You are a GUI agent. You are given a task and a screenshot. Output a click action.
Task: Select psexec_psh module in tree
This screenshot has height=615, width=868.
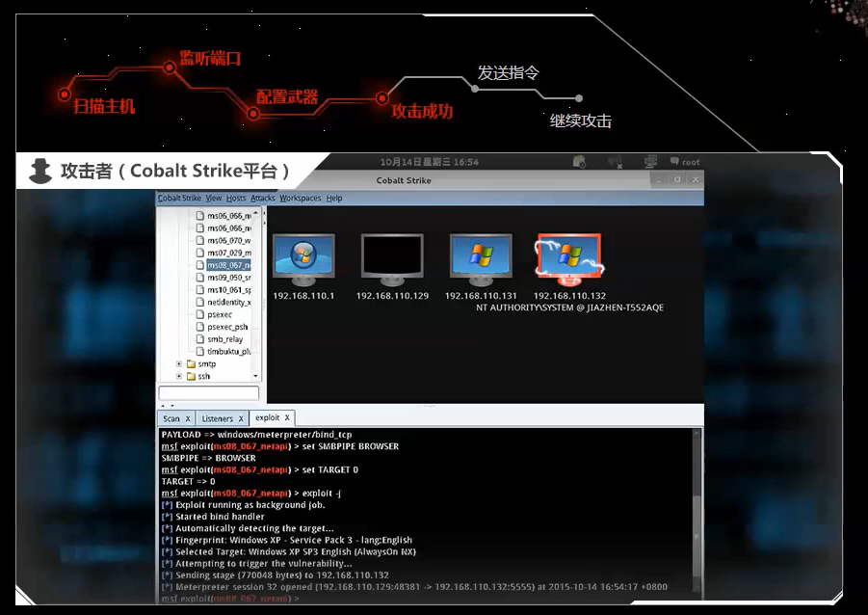(227, 327)
